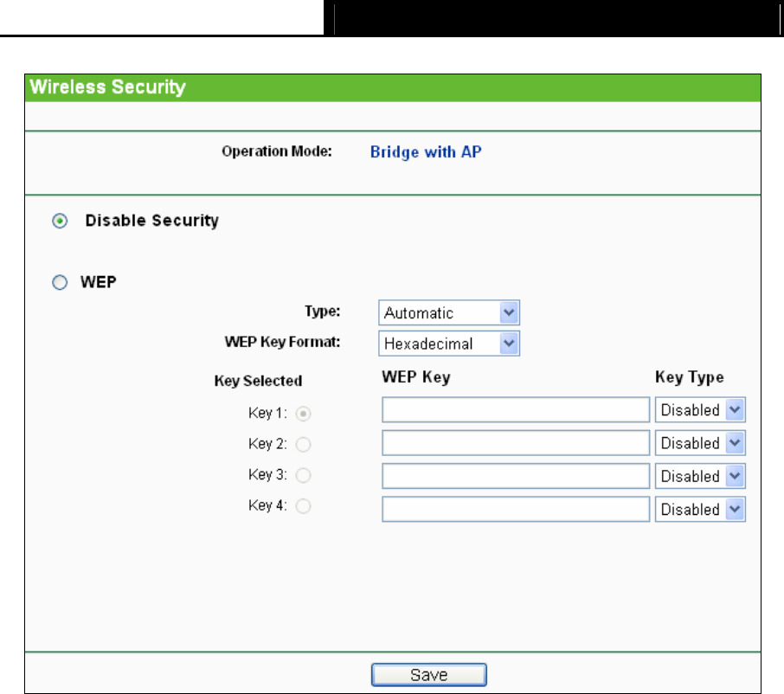Choose Key 1 radio button
Screen dimensions: 784x694
(x=303, y=414)
